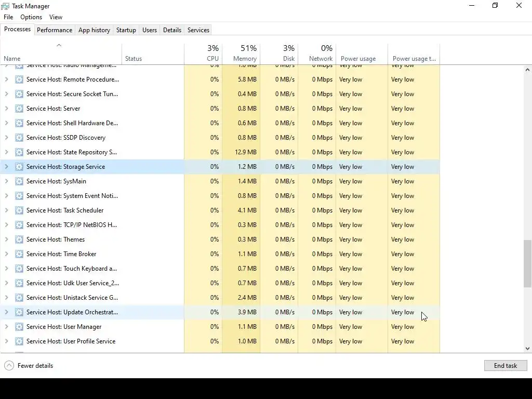Select the 3.9 MB memory cell

point(241,313)
